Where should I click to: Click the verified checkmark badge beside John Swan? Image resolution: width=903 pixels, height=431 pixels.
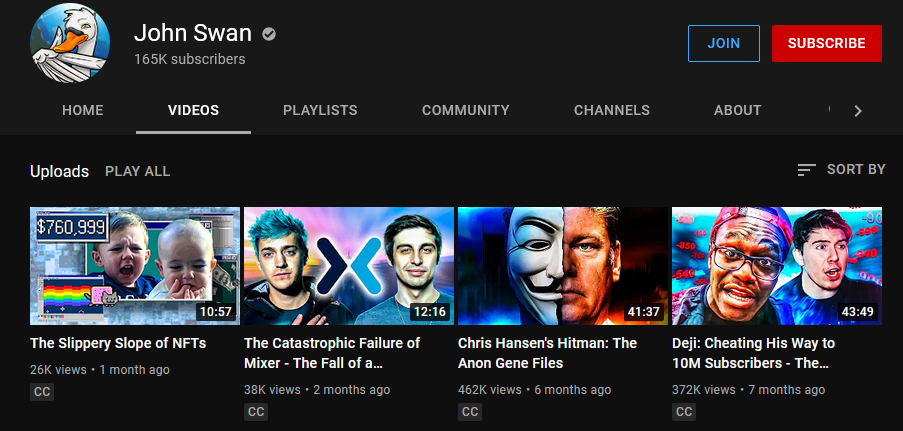(268, 35)
